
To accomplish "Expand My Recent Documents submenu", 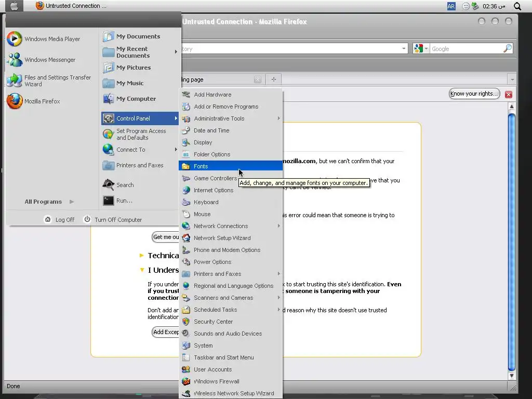I will pos(176,52).
